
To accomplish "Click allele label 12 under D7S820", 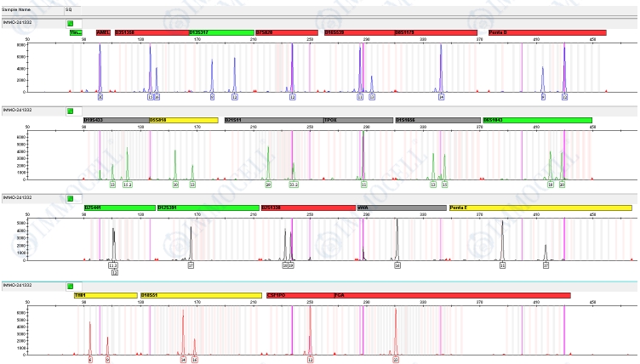I will [x=292, y=97].
